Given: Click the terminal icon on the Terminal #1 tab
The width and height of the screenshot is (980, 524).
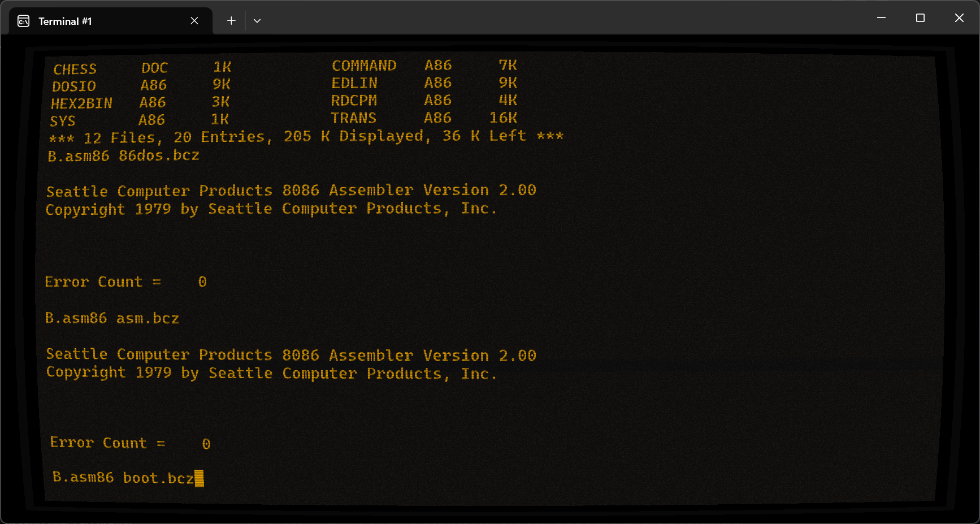Looking at the screenshot, I should coord(24,21).
